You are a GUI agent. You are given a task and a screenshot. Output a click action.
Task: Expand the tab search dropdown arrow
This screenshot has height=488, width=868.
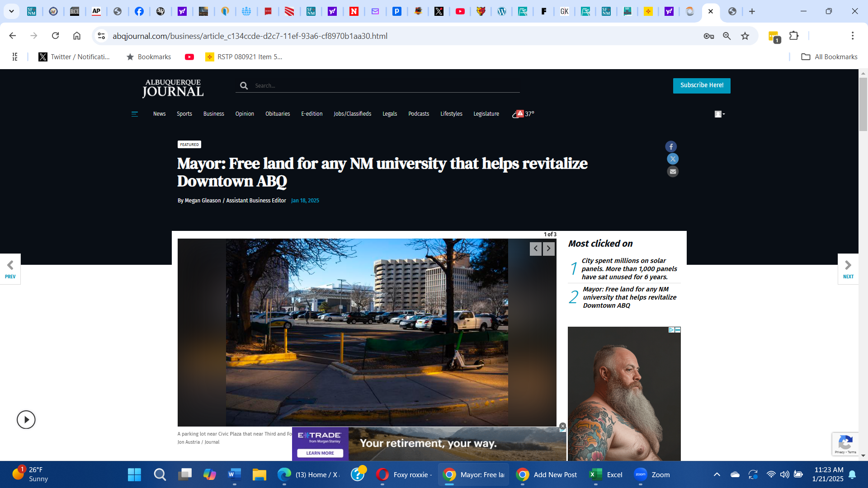point(11,11)
